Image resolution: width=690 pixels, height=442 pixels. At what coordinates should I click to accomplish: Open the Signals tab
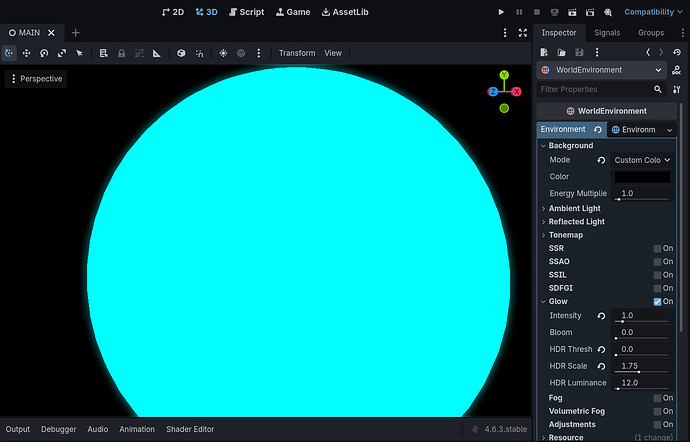(607, 33)
